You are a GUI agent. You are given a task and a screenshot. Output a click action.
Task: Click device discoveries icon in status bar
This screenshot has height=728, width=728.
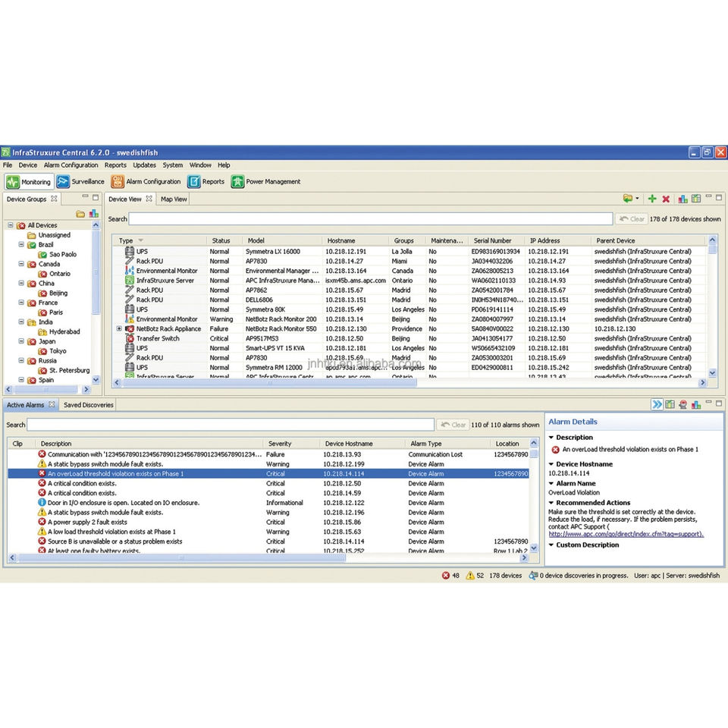pyautogui.click(x=533, y=576)
